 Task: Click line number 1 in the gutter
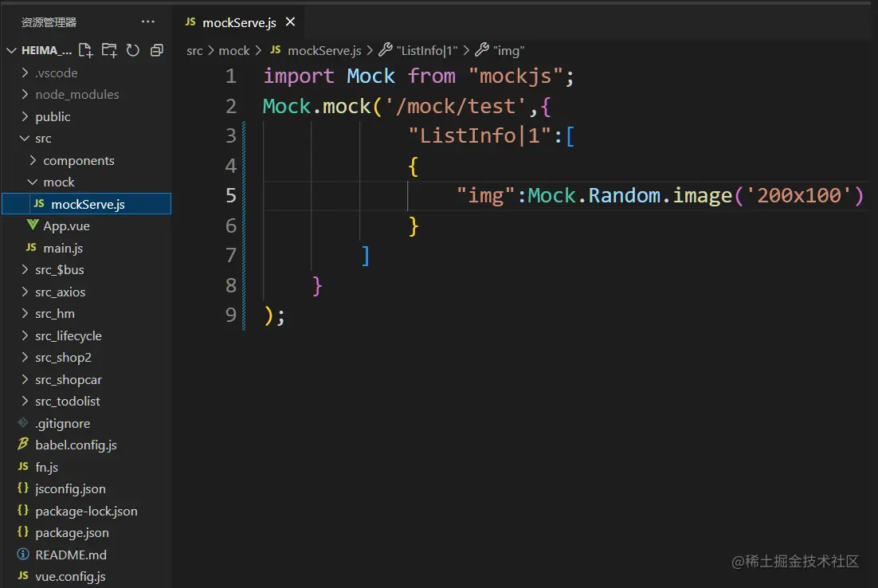pos(231,76)
